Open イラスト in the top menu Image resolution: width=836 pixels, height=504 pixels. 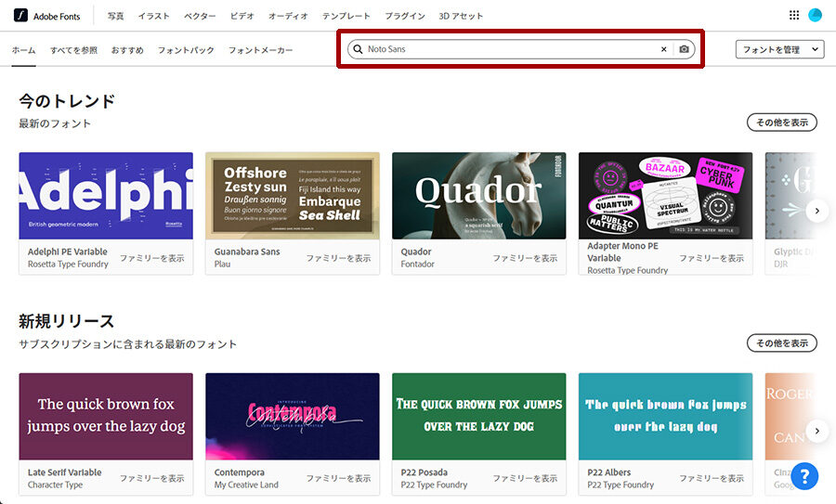tap(153, 16)
